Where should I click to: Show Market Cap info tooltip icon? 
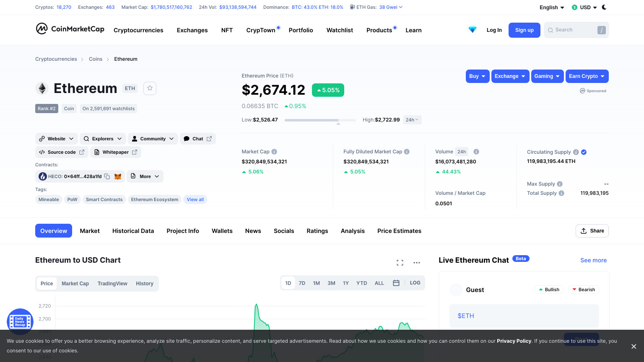tap(274, 152)
